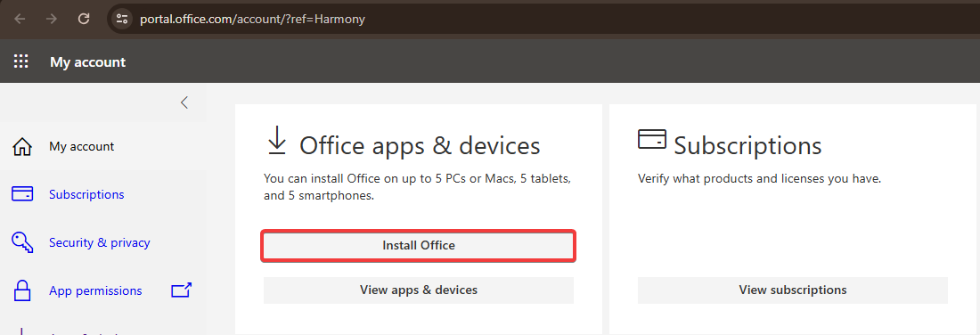Open the app launcher waffle icon
The width and height of the screenshot is (980, 335).
point(21,61)
